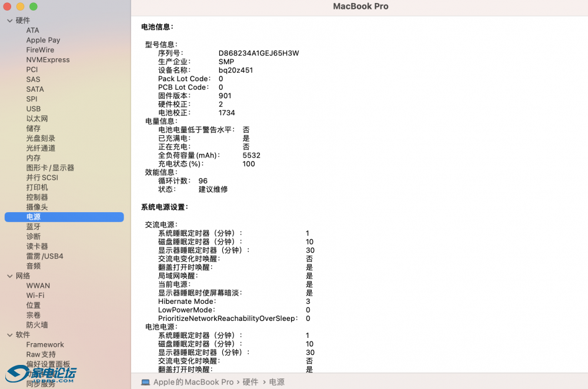Select SPI in the sidebar
588x389 pixels.
coord(32,99)
